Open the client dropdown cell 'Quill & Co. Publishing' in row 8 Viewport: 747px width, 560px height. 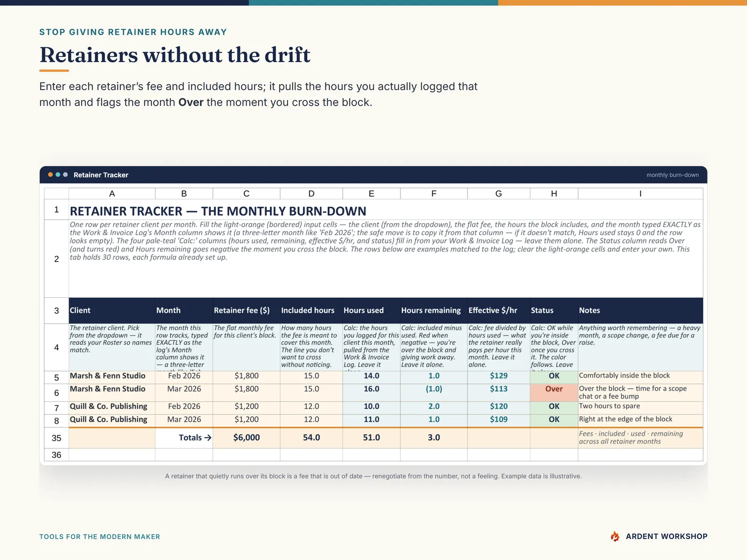112,421
